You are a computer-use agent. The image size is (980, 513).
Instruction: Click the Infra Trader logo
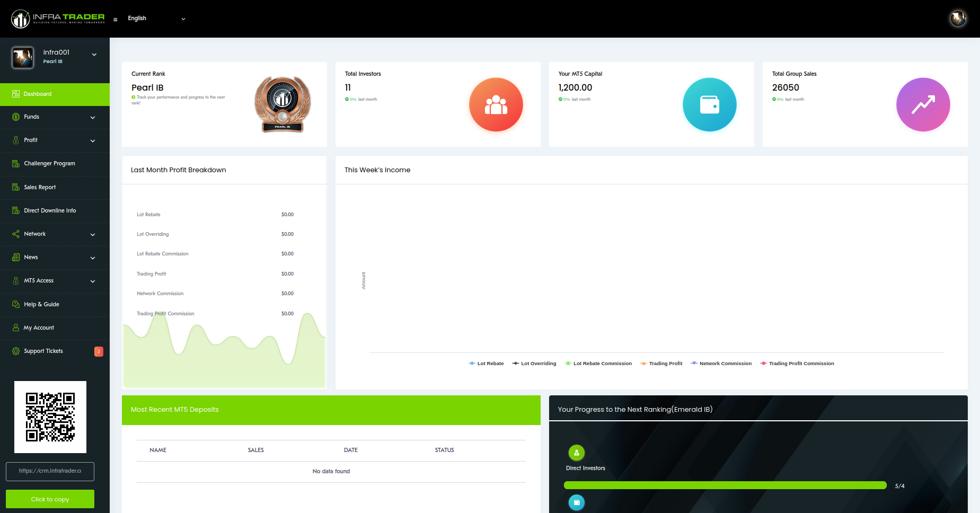(58, 19)
